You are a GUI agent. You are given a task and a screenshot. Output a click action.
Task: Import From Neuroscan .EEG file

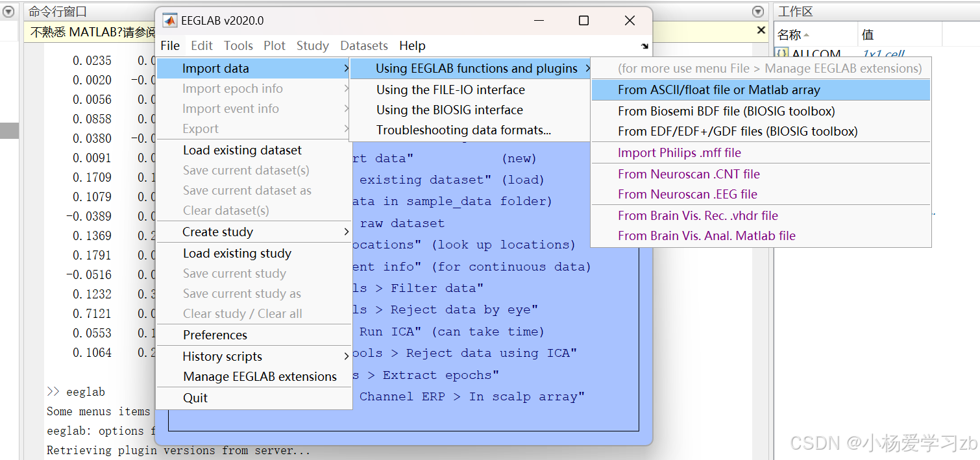[761, 194]
